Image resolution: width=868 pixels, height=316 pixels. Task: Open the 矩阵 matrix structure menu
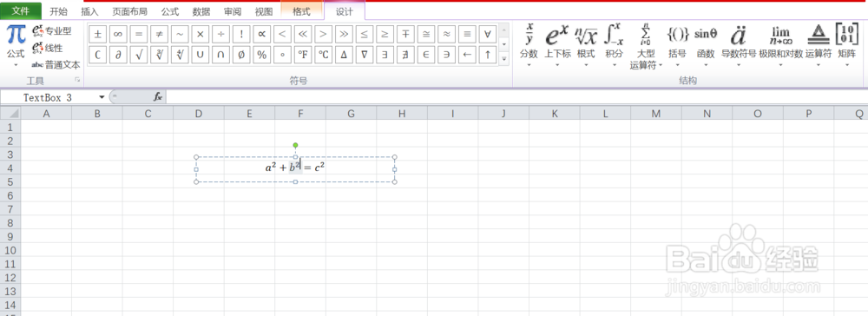click(x=847, y=45)
